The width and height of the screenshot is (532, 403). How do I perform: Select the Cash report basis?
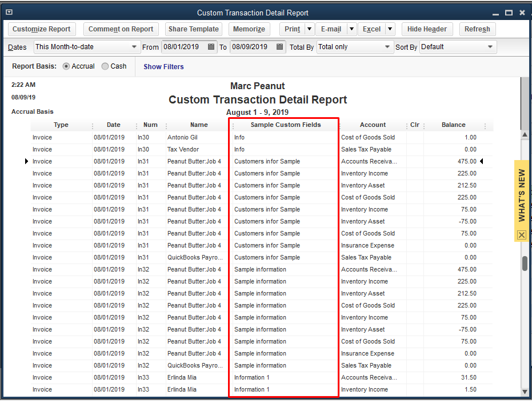105,66
